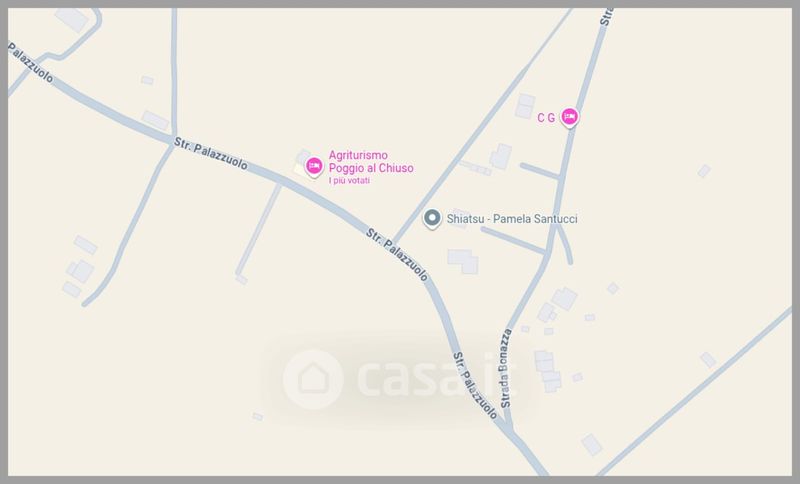This screenshot has width=800, height=484.
Task: Click Str. Palazzuolo label left of Agriturismo pin
Action: tap(211, 154)
